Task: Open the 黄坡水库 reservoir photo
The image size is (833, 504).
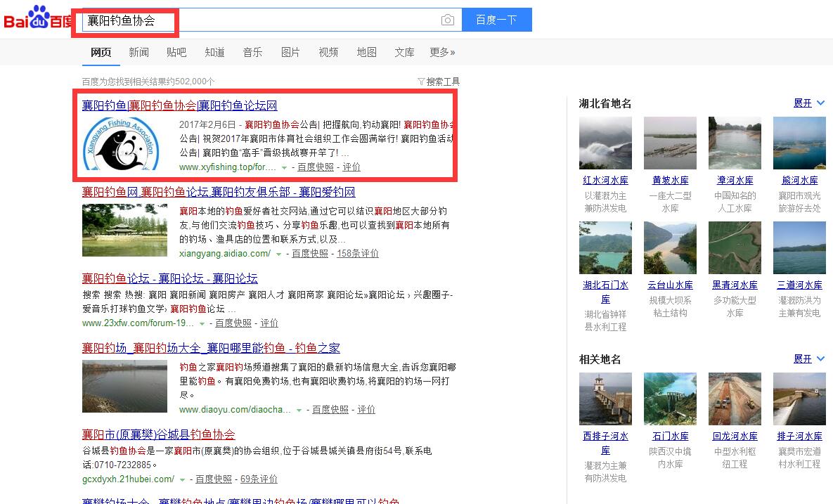Action: 671,143
